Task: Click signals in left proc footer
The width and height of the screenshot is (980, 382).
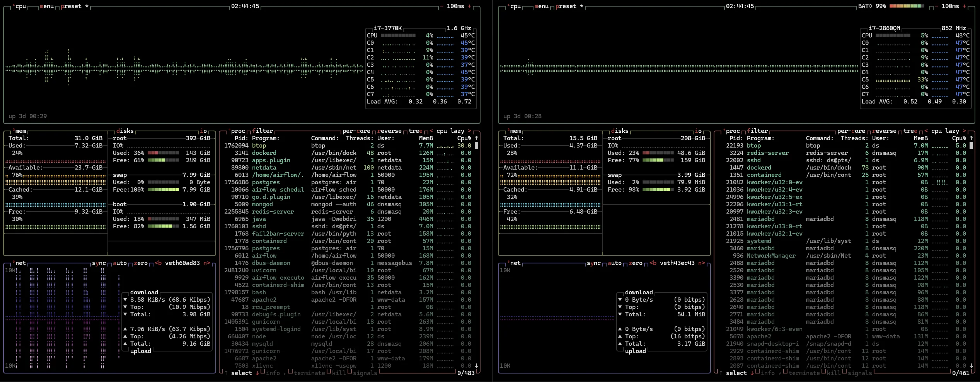Action: (365, 373)
